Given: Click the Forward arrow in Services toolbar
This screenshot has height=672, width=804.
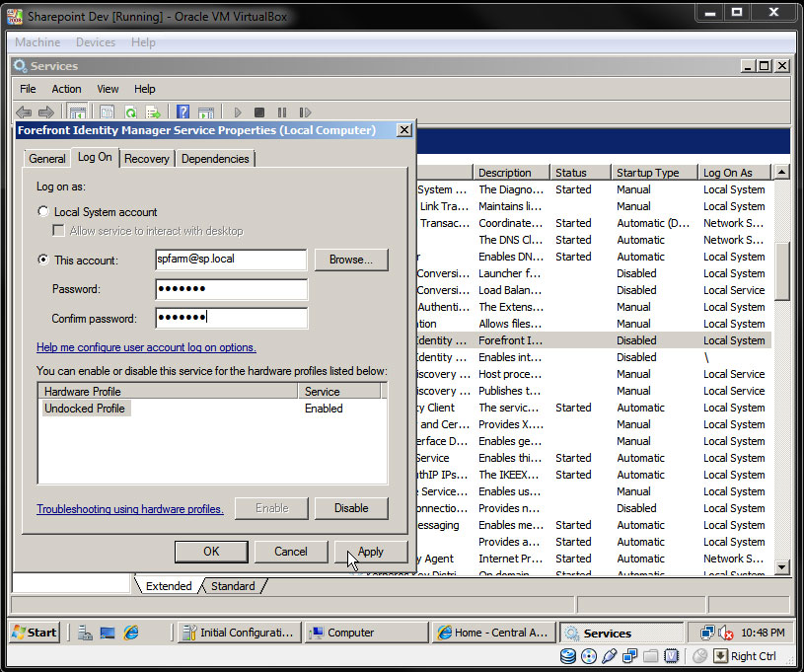Looking at the screenshot, I should [x=46, y=112].
